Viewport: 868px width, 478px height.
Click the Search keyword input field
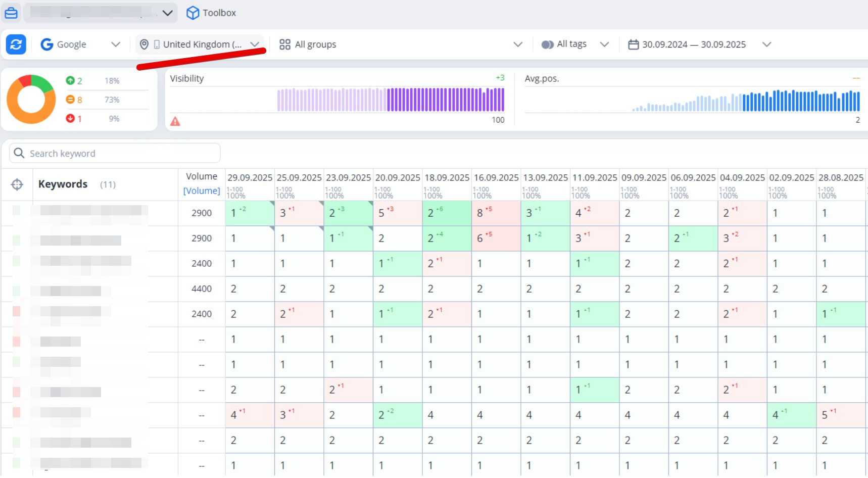pyautogui.click(x=115, y=153)
